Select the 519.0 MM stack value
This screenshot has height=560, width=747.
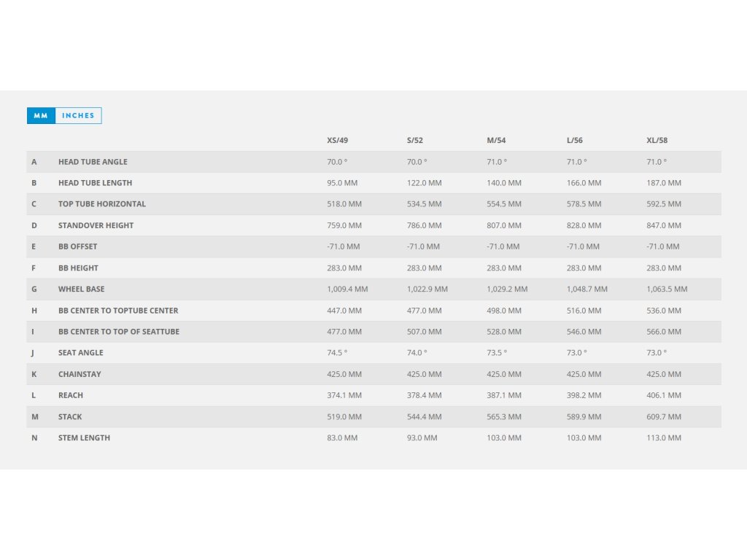click(344, 416)
